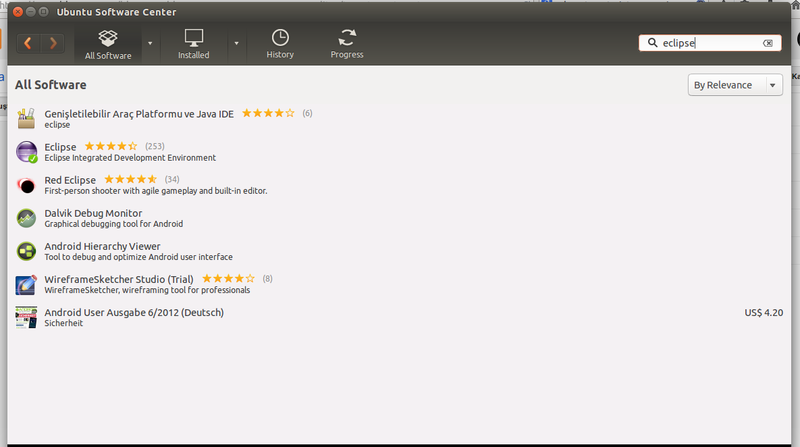Click the Red Eclipse game icon

26,185
